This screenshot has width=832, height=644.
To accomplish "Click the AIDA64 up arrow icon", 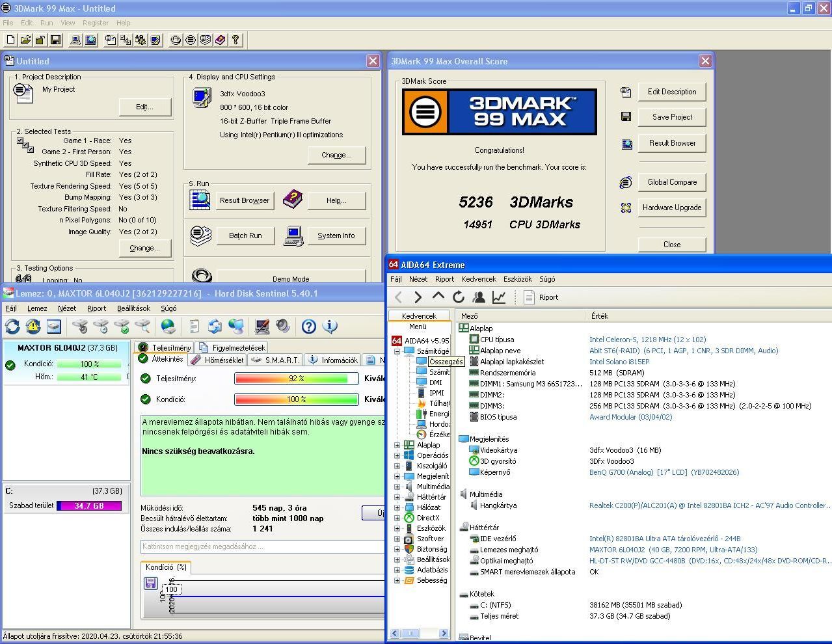I will coord(438,297).
